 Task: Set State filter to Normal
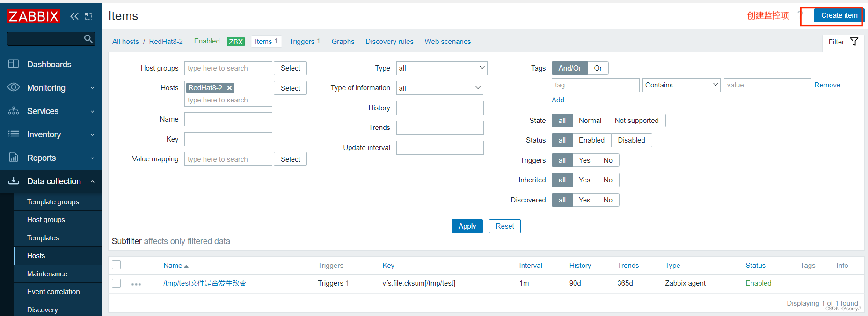click(x=590, y=121)
